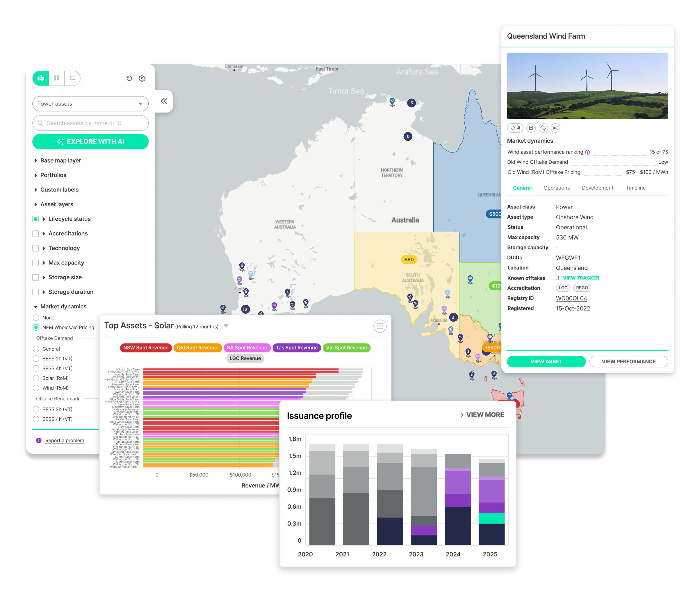Viewport: 700px width, 593px height.
Task: Click the Report a problem link
Action: click(65, 441)
